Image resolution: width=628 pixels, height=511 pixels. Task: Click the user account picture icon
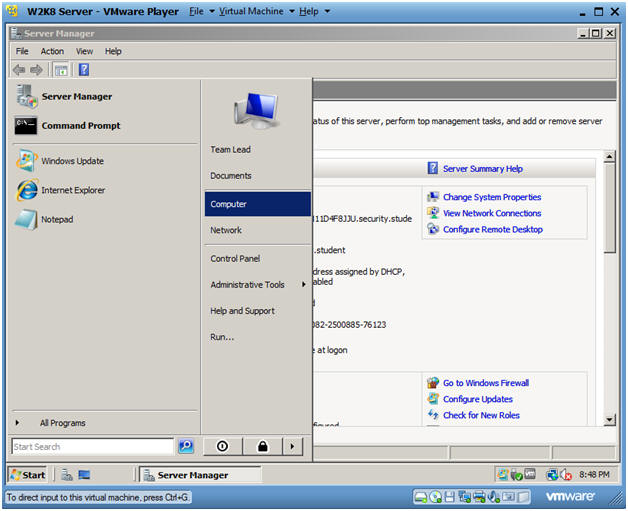pos(256,111)
